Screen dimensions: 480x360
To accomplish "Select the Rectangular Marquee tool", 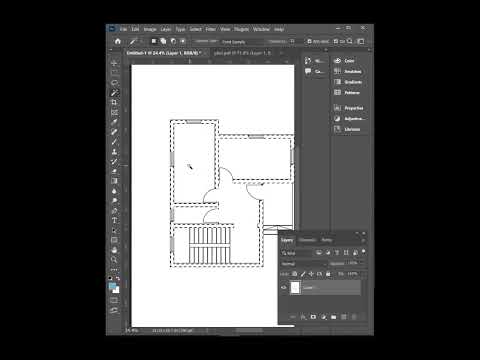I will point(114,72).
